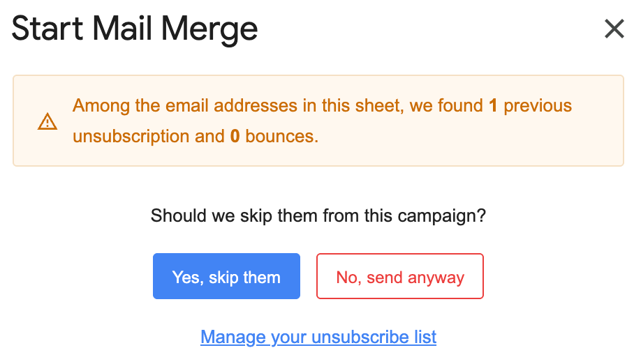Click the word "Start" in the title
The image size is (641, 364).
[48, 29]
